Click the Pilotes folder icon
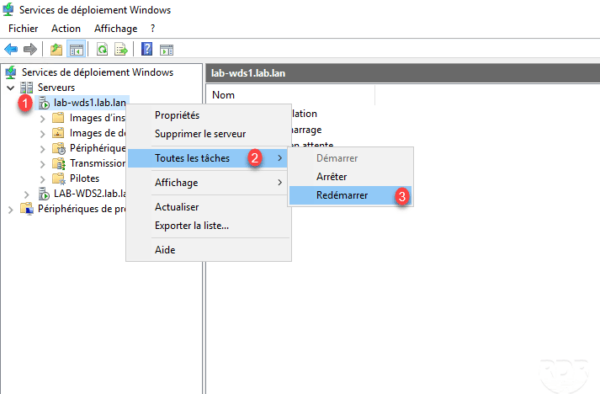 [59, 179]
